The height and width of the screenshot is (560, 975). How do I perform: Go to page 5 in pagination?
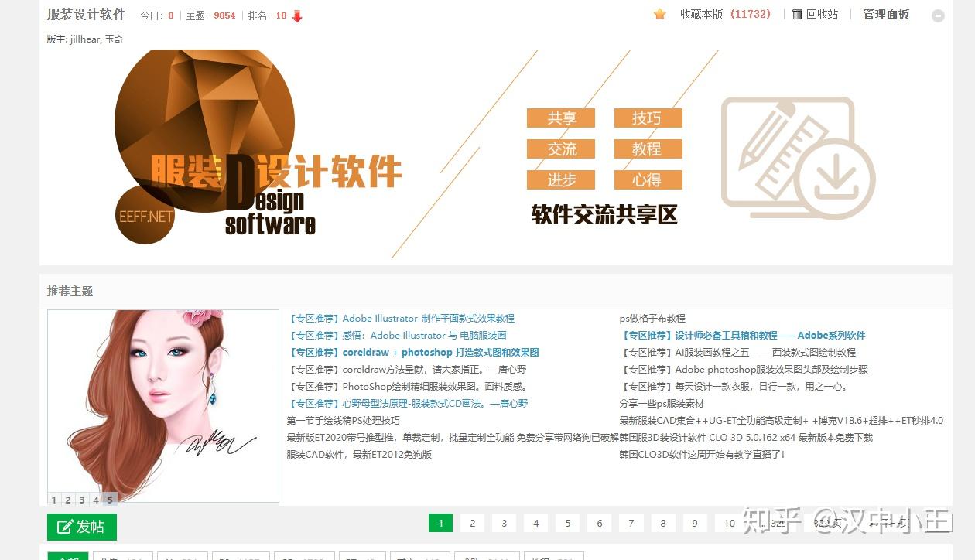tap(567, 523)
